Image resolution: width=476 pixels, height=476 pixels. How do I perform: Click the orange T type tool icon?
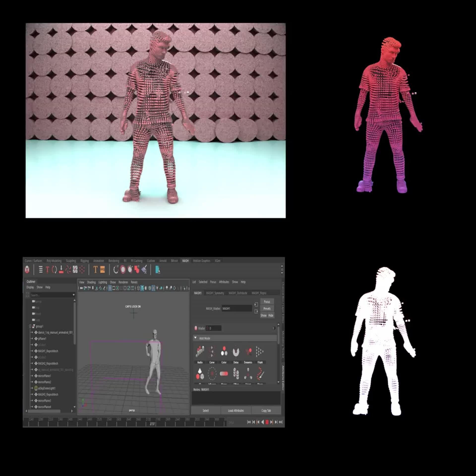[95, 269]
